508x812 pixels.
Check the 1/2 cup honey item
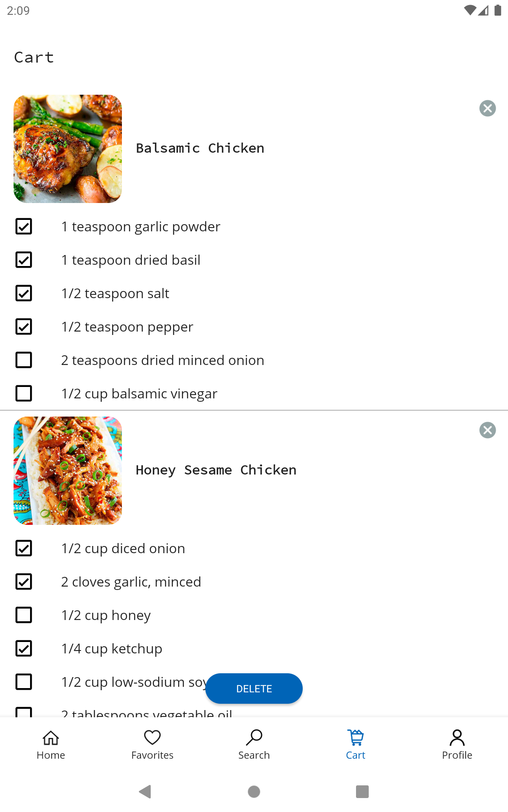point(24,615)
